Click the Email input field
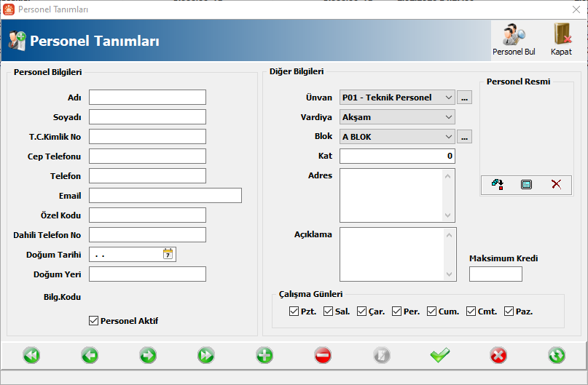This screenshot has width=588, height=385. click(x=165, y=195)
